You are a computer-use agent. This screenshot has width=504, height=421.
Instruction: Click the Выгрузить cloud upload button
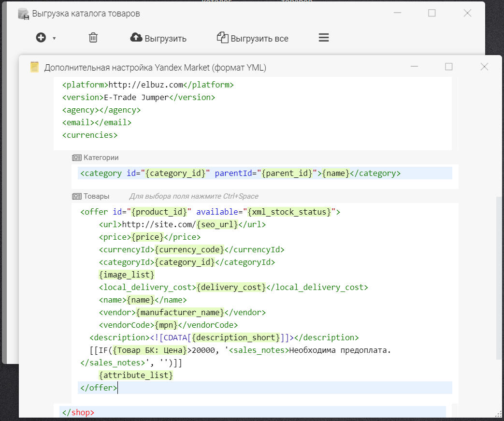coord(158,38)
